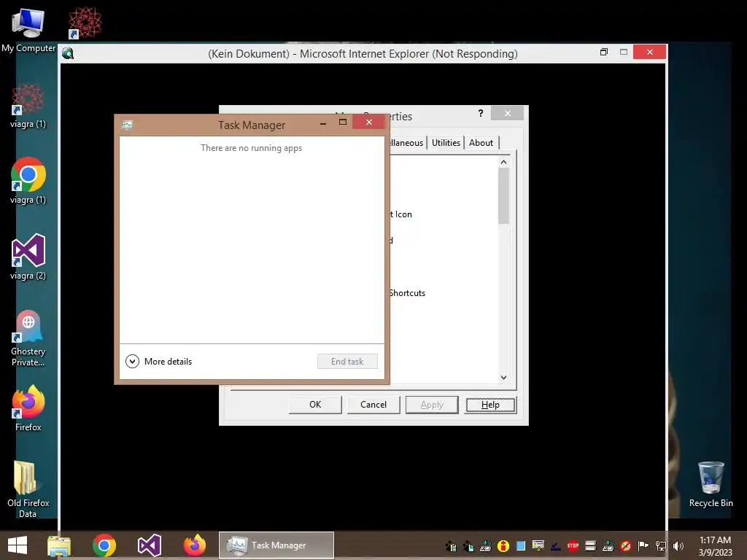
Task: Click OK in the Properties dialog
Action: click(x=315, y=405)
